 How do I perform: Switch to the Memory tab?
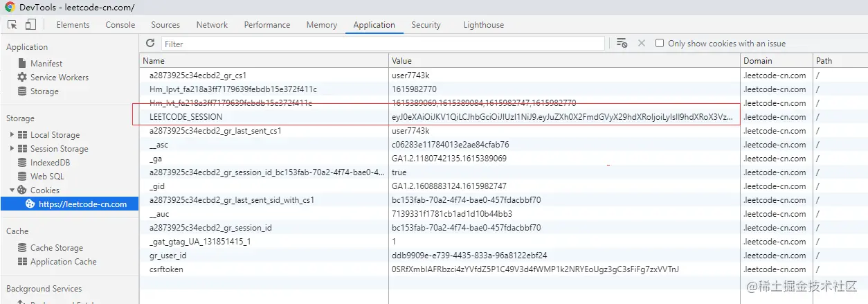[x=322, y=25]
